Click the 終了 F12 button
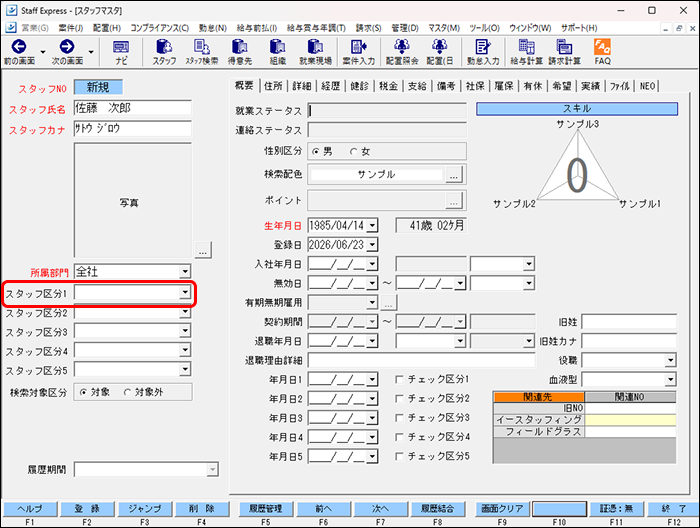The width and height of the screenshot is (700, 528). click(674, 509)
